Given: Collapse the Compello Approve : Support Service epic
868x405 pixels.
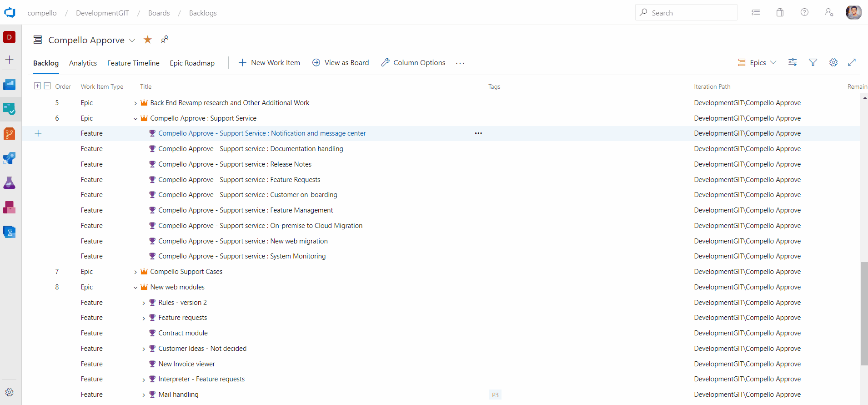Looking at the screenshot, I should (135, 119).
